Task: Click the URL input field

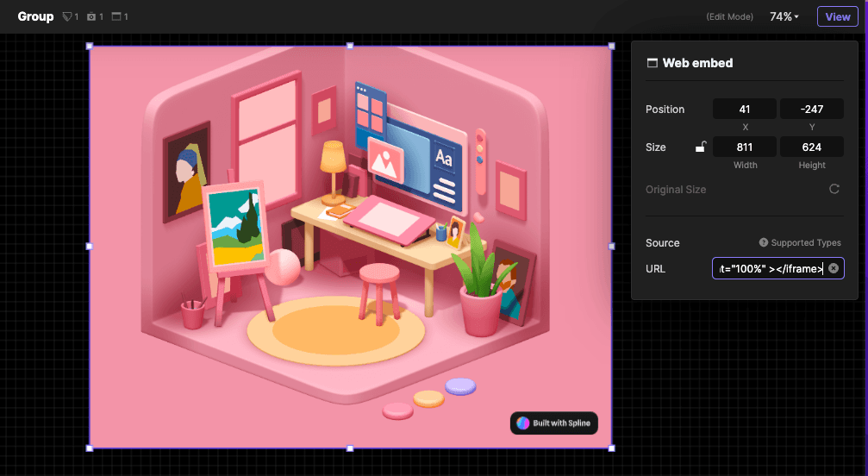Action: (777, 268)
